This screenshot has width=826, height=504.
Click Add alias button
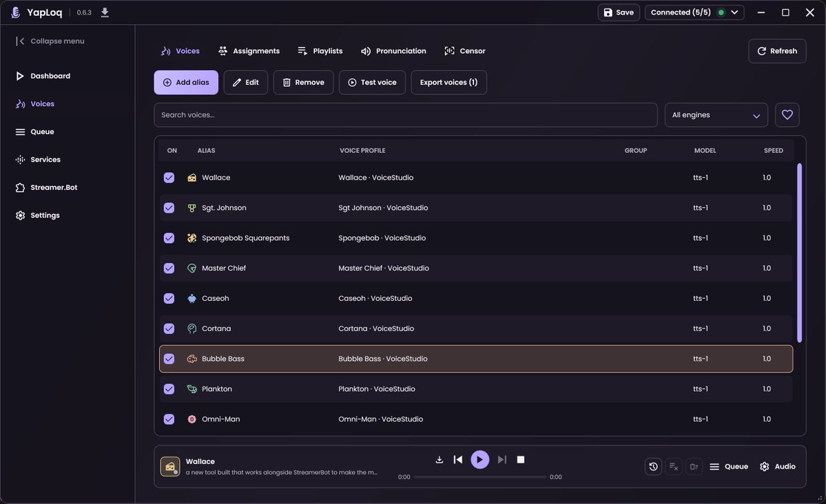[186, 82]
